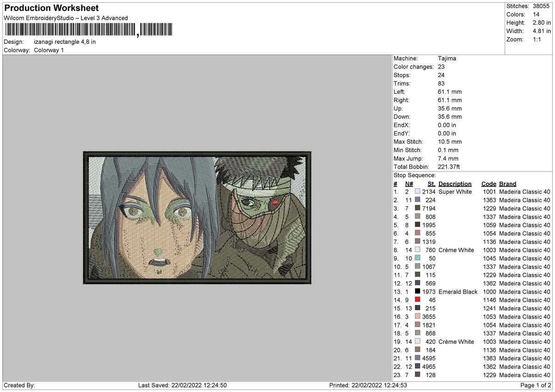Click thread code 1241
This screenshot has height=392, width=555.
pyautogui.click(x=489, y=308)
